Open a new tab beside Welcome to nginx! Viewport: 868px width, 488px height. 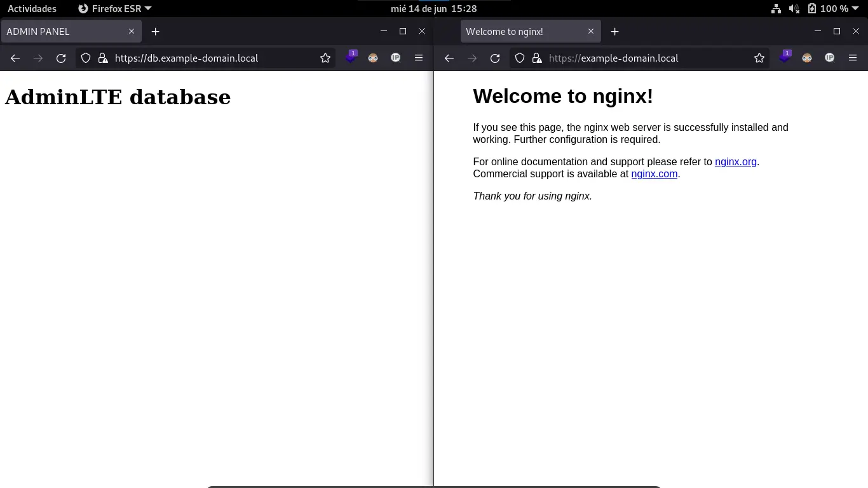click(614, 31)
